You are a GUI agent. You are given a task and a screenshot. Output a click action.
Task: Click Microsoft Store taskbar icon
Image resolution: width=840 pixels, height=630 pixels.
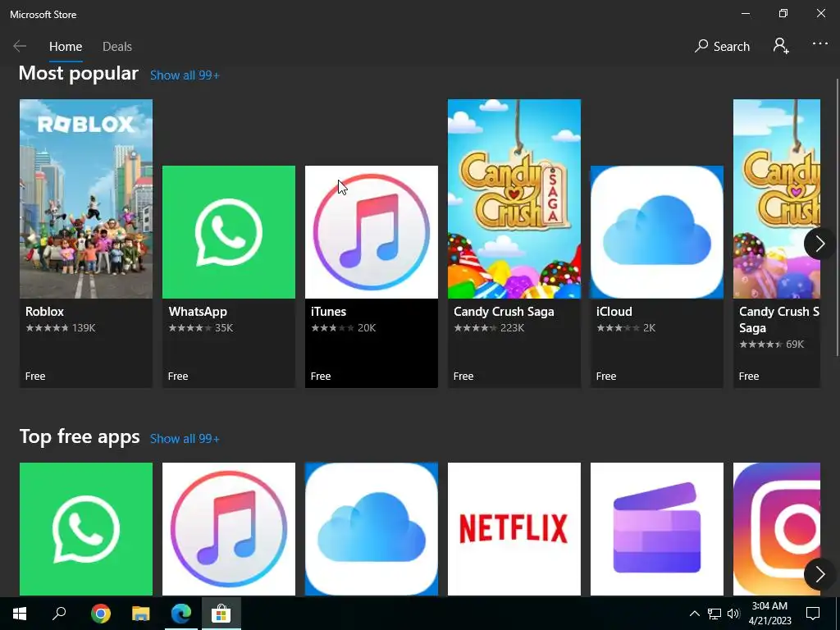point(221,614)
